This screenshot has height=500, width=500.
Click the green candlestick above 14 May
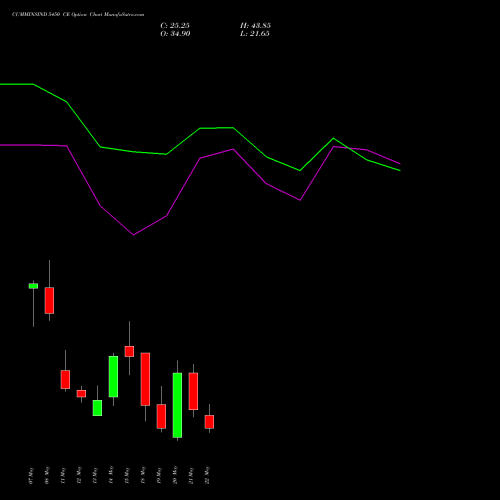[x=113, y=377]
